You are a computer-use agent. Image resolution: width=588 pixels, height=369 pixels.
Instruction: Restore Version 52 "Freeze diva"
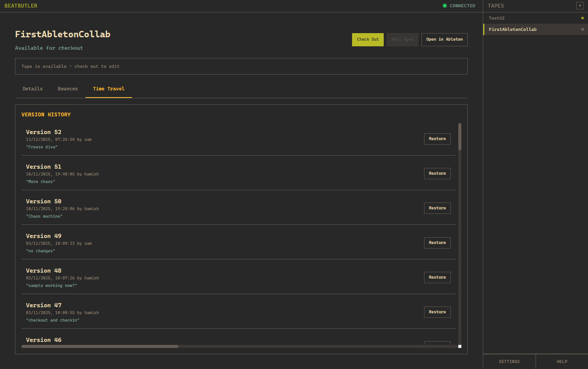click(x=437, y=139)
